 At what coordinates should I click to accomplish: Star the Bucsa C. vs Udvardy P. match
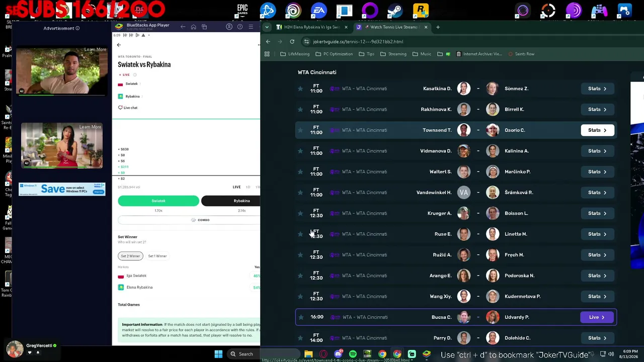pos(301,317)
